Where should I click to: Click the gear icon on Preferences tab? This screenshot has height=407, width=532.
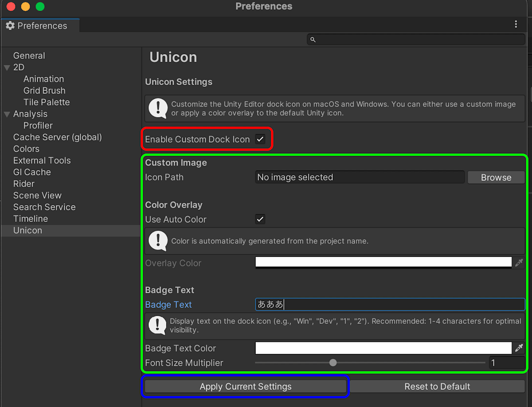[x=10, y=26]
